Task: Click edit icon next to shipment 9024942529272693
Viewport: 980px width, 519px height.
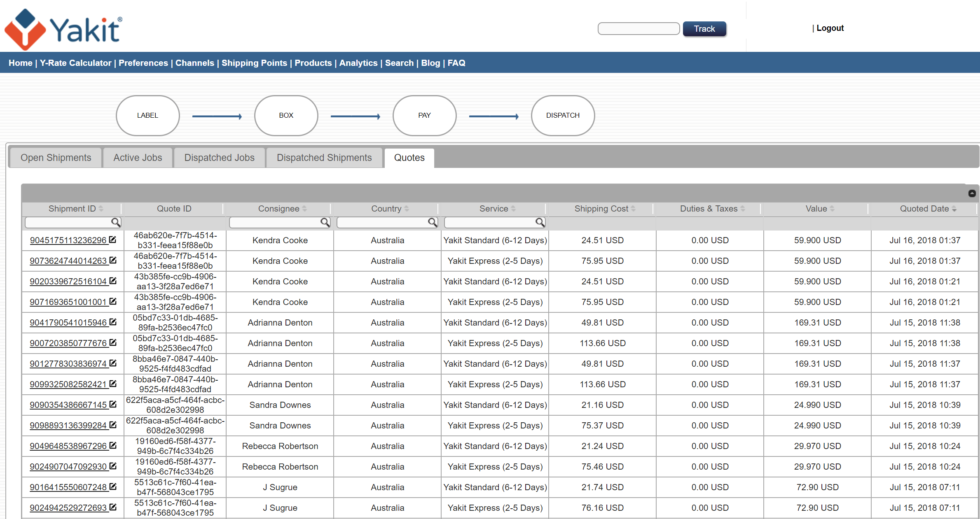Action: [x=113, y=507]
